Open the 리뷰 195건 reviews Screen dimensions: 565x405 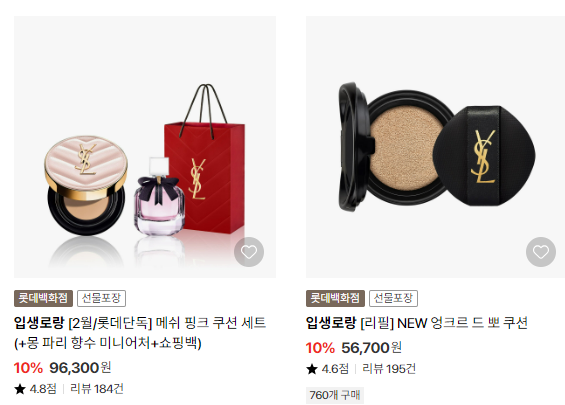(389, 369)
